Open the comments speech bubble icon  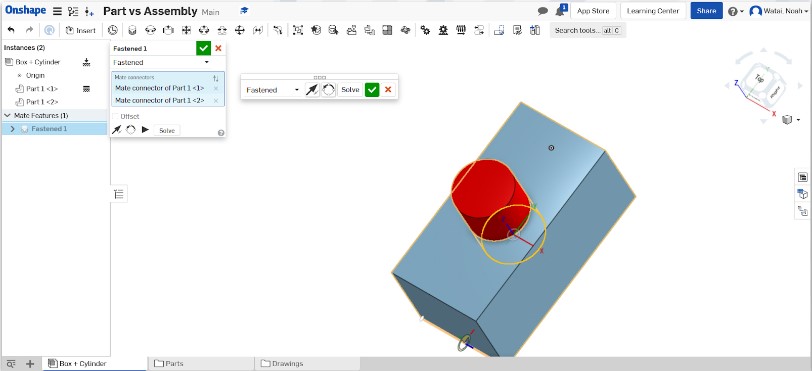(542, 11)
